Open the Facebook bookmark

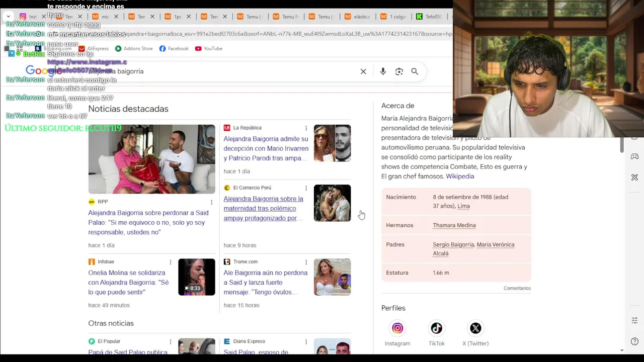click(174, 48)
